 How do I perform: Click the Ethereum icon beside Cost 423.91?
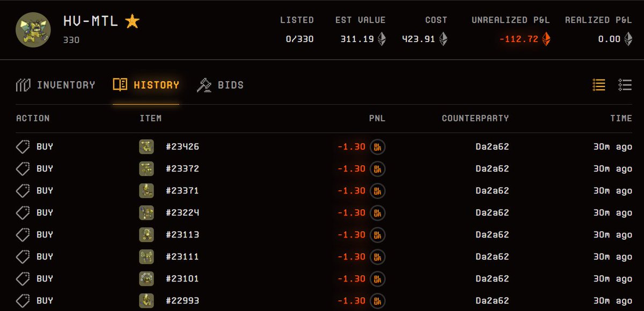coord(443,39)
